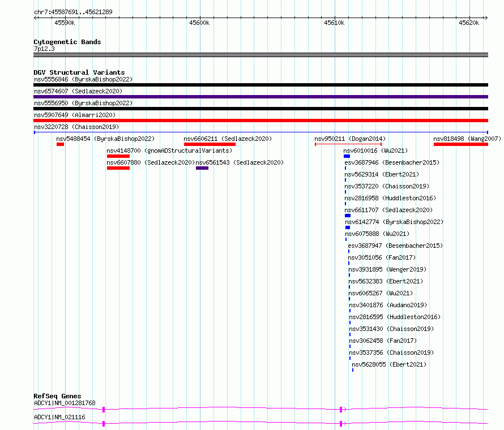Screen dimensions: 504x430
Task: Click the nsv4148700 gnomAD variant label
Action: [x=169, y=150]
